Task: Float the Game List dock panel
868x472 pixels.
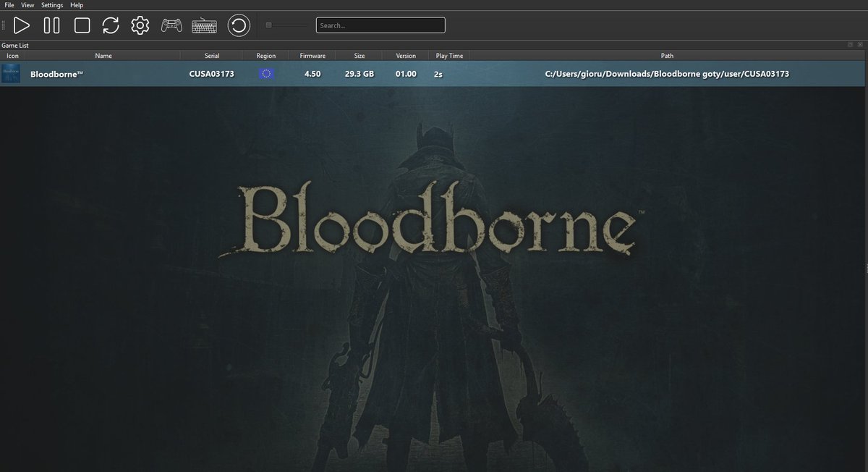Action: (x=851, y=45)
